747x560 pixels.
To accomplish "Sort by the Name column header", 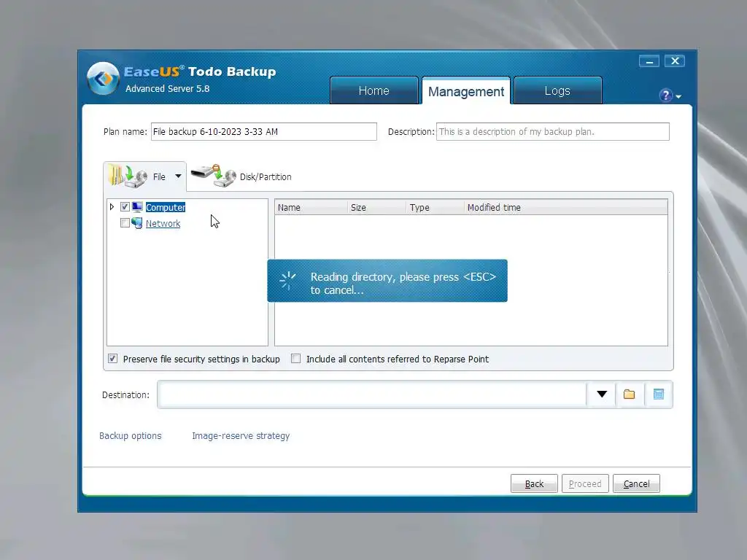I will [x=311, y=208].
